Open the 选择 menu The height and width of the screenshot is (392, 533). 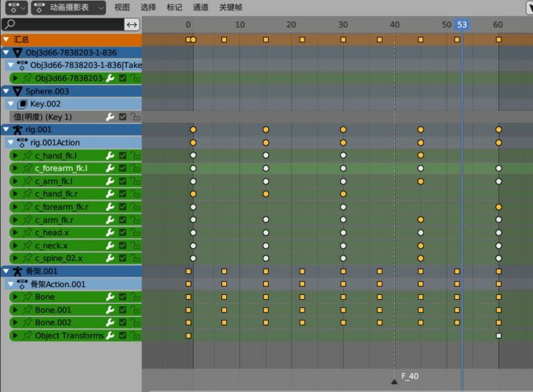[x=148, y=8]
